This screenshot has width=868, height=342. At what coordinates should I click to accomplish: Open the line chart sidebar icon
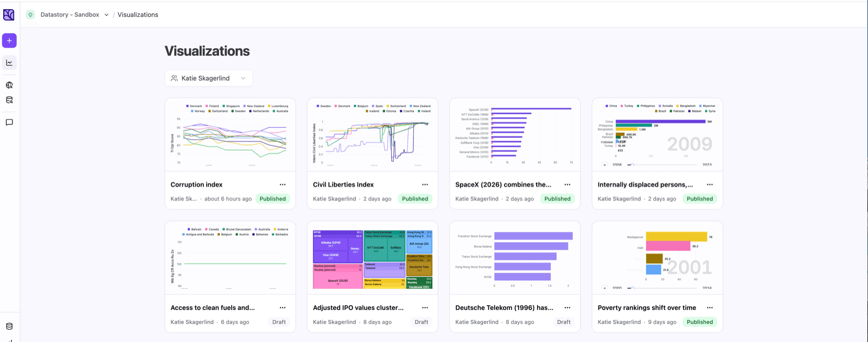(x=9, y=63)
